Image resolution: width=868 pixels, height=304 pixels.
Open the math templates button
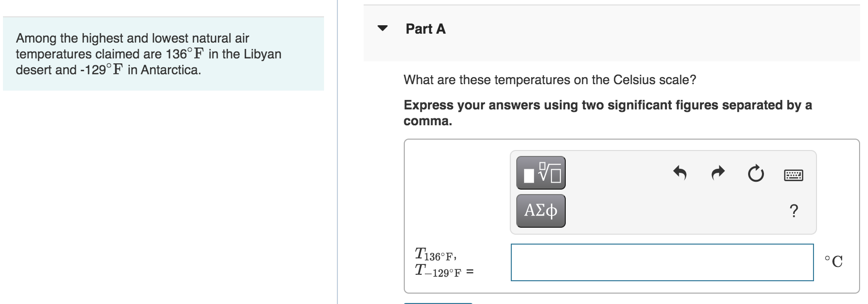[x=541, y=173]
